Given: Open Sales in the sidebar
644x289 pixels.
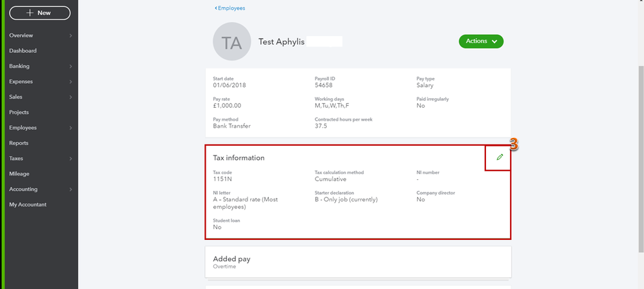Looking at the screenshot, I should pyautogui.click(x=16, y=97).
